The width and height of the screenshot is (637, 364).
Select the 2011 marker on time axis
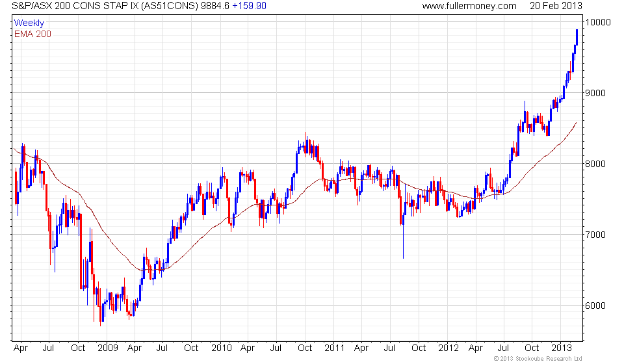(333, 348)
